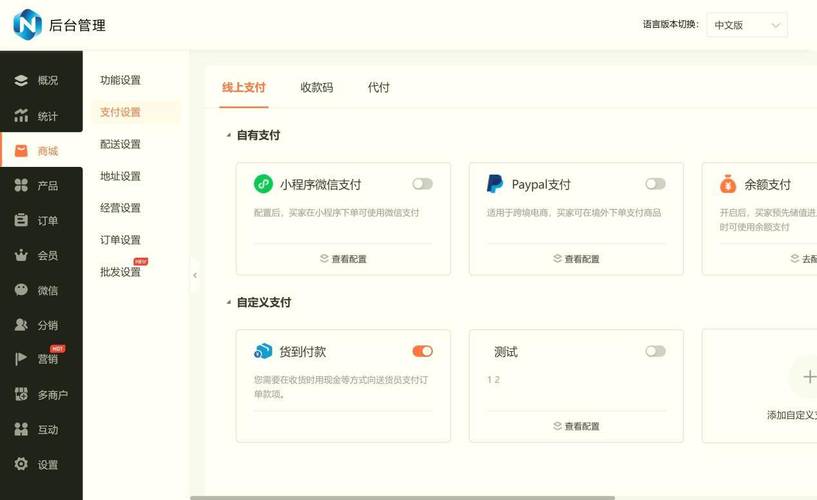Click the blue 货到付款 icon
The height and width of the screenshot is (500, 817).
[x=263, y=351]
